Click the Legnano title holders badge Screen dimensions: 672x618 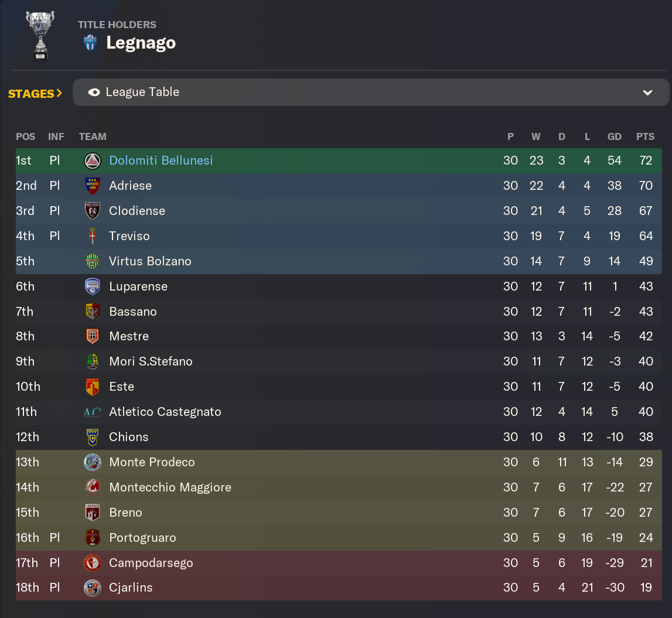90,43
